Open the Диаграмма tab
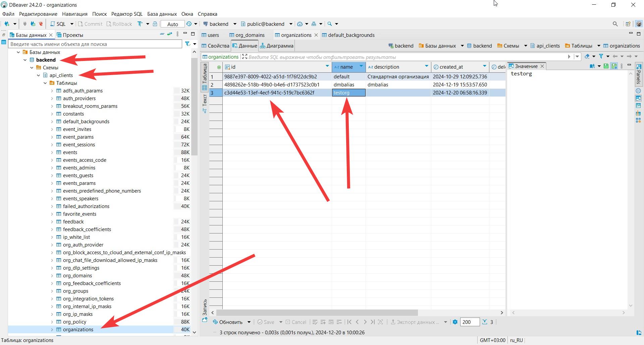Image resolution: width=644 pixels, height=345 pixels. [277, 46]
